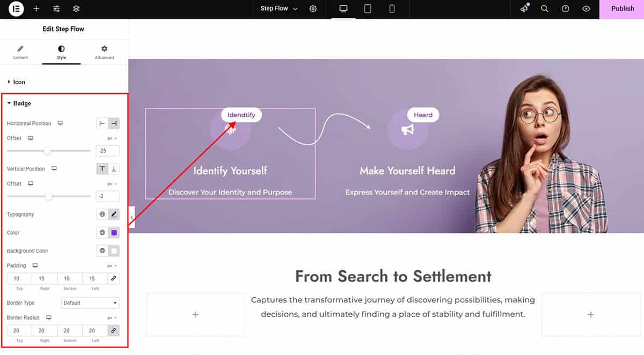Open Step Flow document dropdown
This screenshot has height=355, width=644.
(x=279, y=9)
